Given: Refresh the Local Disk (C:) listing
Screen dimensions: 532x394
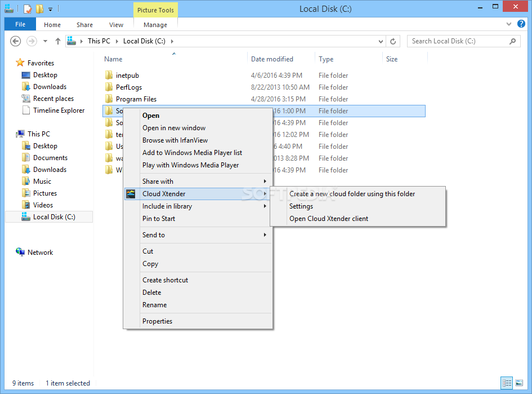Looking at the screenshot, I should [393, 41].
